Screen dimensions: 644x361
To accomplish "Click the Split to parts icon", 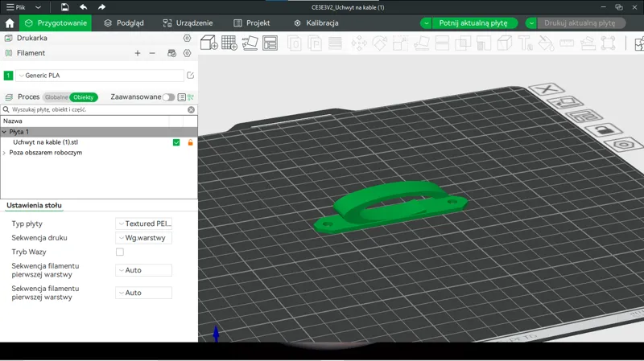I will pyautogui.click(x=315, y=43).
